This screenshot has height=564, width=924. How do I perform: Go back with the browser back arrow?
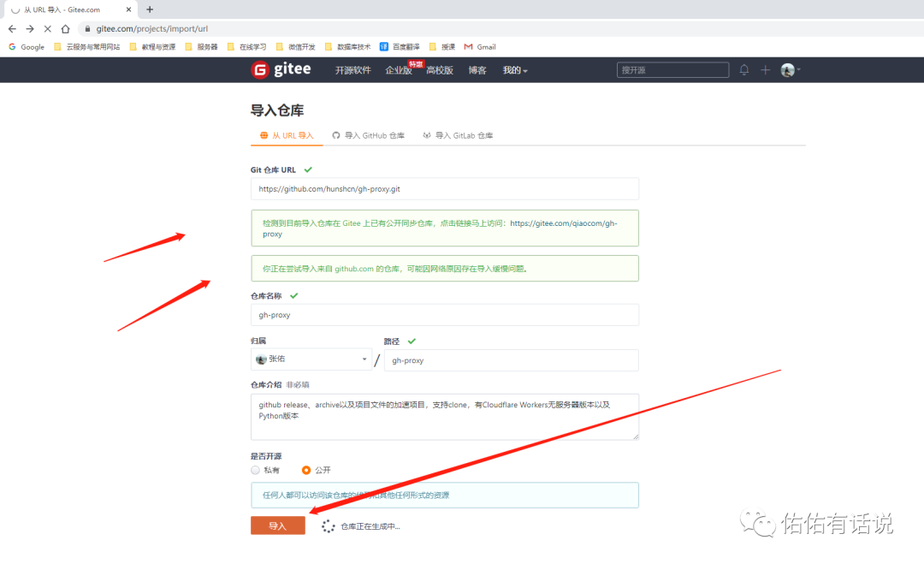(x=12, y=28)
